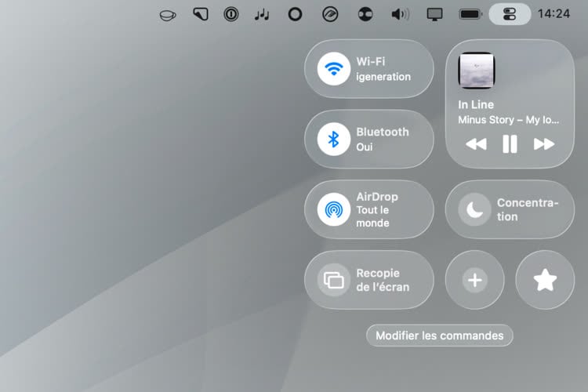
Task: Pause the currently playing track
Action: [x=510, y=144]
